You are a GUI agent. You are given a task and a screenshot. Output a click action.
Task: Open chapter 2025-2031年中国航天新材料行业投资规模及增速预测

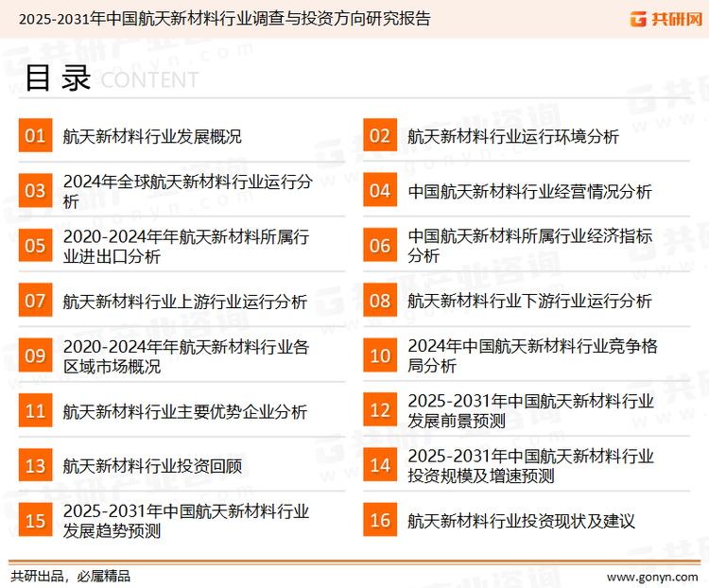pos(531,466)
